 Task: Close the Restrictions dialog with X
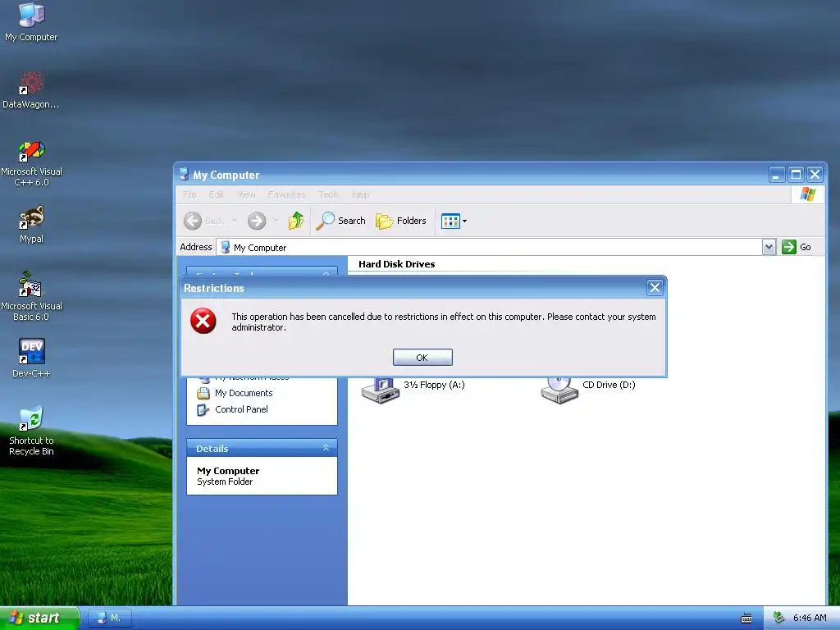click(655, 288)
